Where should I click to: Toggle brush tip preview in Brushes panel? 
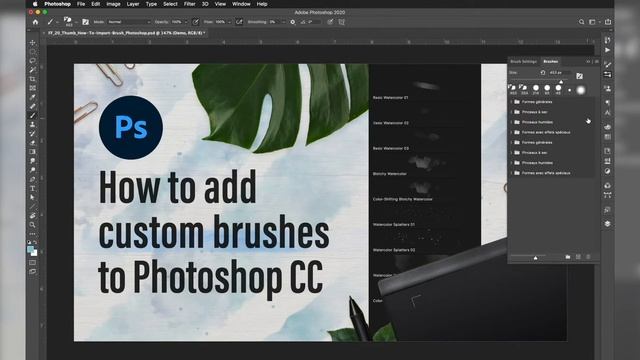(x=579, y=76)
